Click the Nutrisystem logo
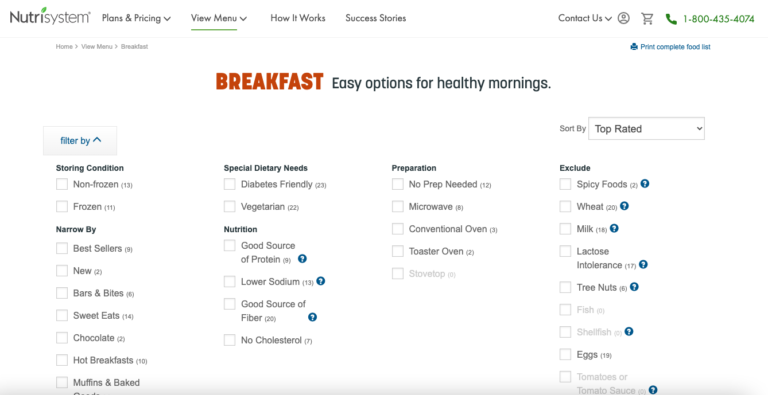 pyautogui.click(x=50, y=17)
